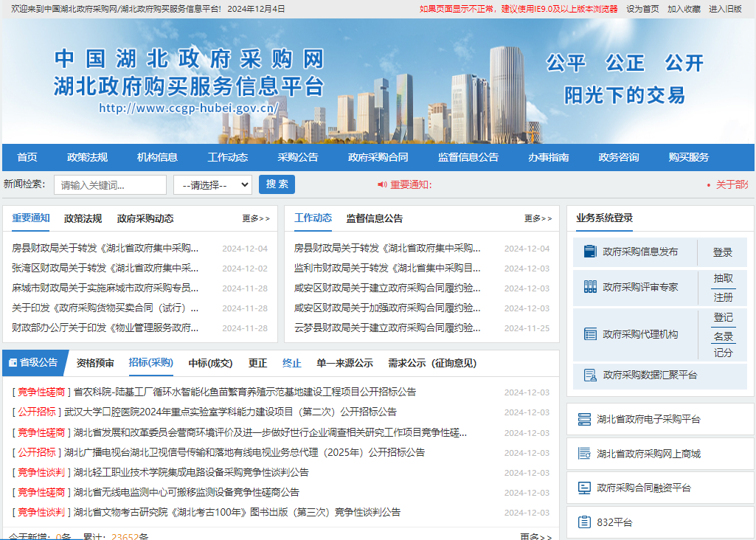This screenshot has width=756, height=540.
Task: Click the news keyword search input field
Action: click(110, 184)
